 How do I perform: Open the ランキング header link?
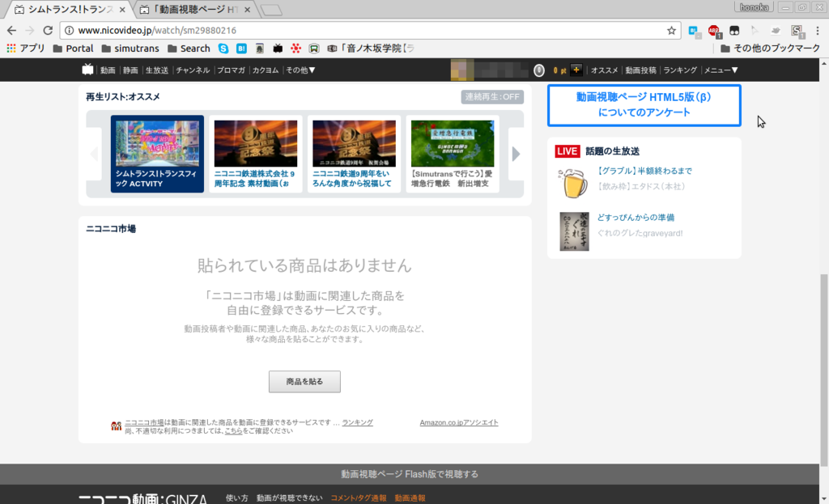680,70
